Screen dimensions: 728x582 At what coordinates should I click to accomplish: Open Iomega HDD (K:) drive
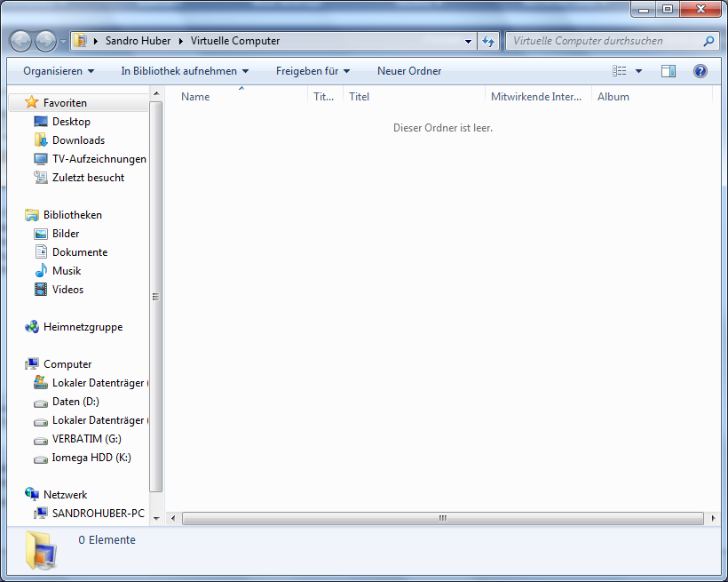pos(91,458)
